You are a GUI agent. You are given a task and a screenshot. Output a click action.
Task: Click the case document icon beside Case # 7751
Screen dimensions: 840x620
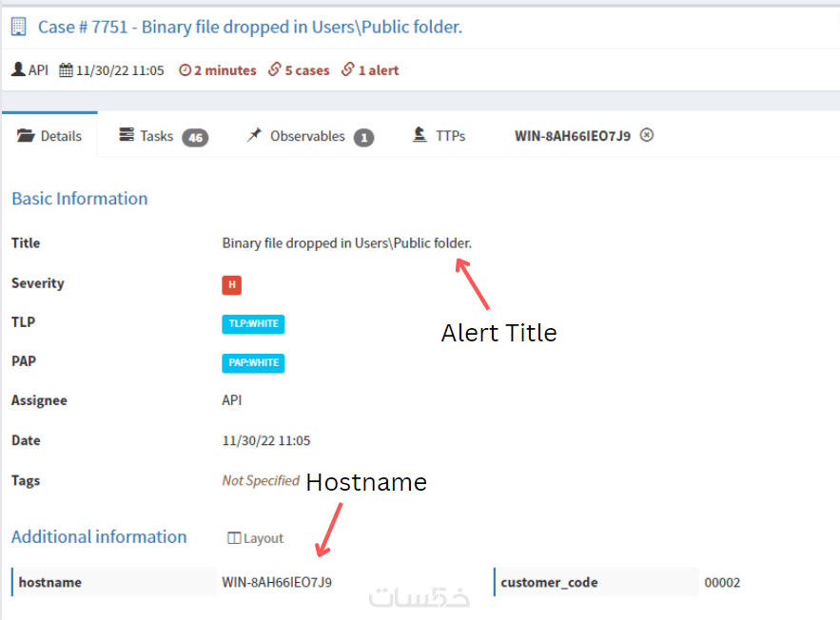[19, 27]
